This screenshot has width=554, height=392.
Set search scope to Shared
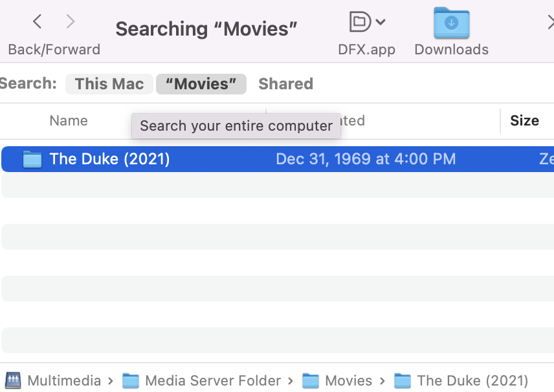click(285, 84)
